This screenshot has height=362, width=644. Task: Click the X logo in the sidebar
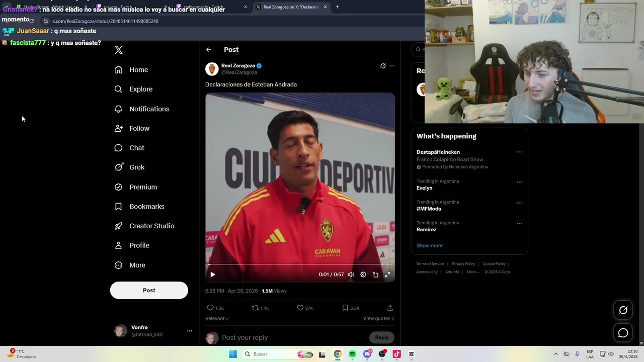click(x=119, y=50)
